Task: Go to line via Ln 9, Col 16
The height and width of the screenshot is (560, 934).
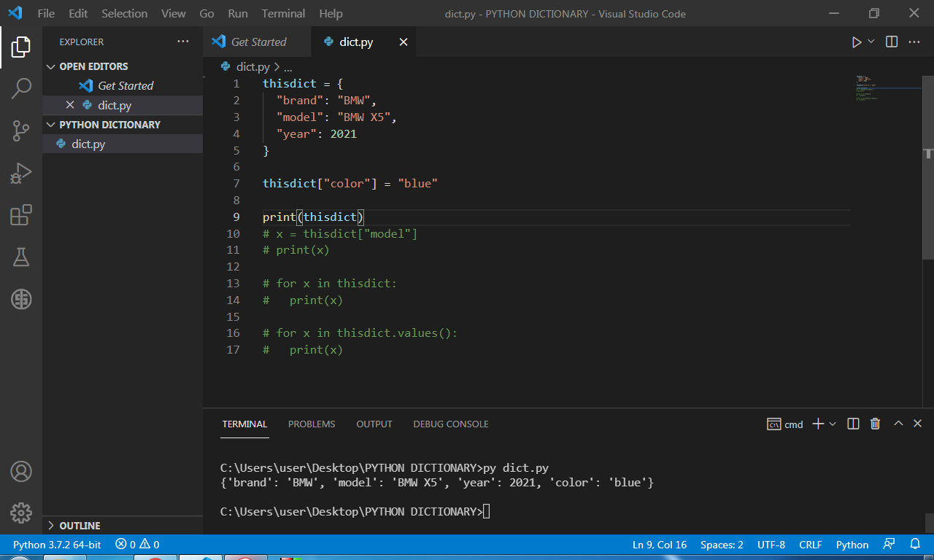Action: [660, 544]
